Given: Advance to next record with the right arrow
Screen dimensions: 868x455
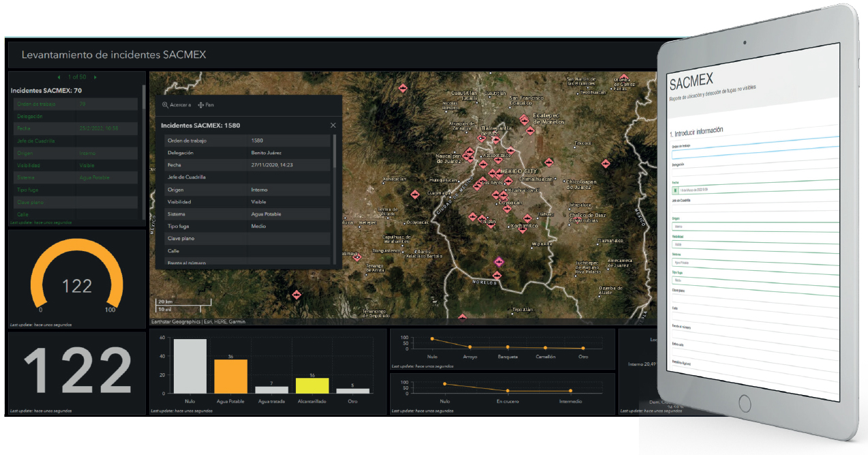Looking at the screenshot, I should (95, 78).
